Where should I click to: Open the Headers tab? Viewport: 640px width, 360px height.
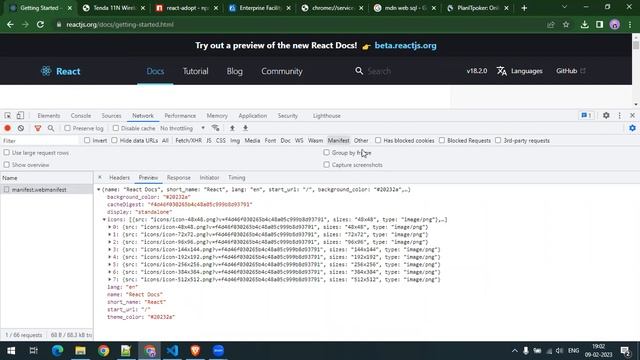[x=119, y=178]
